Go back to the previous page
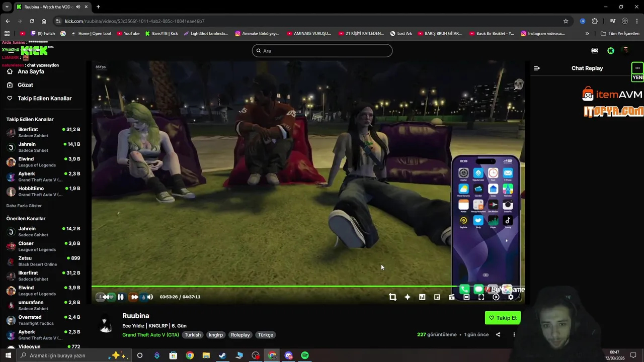The image size is (644, 362). click(x=8, y=21)
